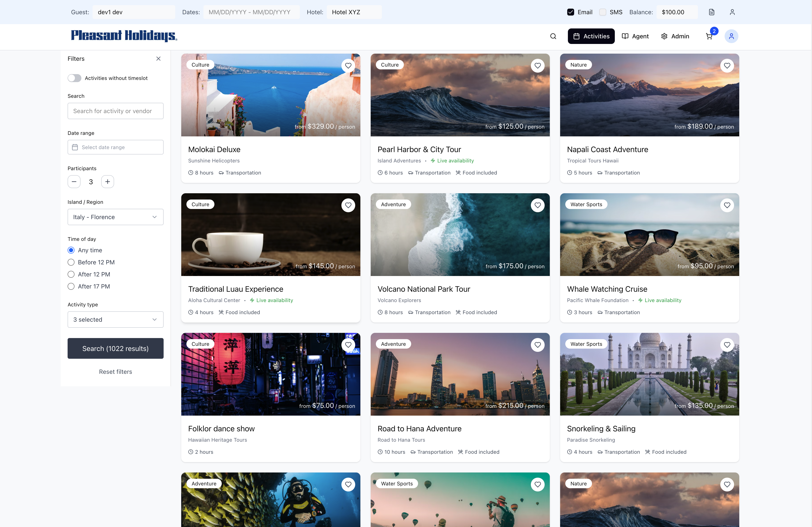The width and height of the screenshot is (812, 527).
Task: Open the Traditional Luau coffee cup image
Action: click(x=271, y=235)
